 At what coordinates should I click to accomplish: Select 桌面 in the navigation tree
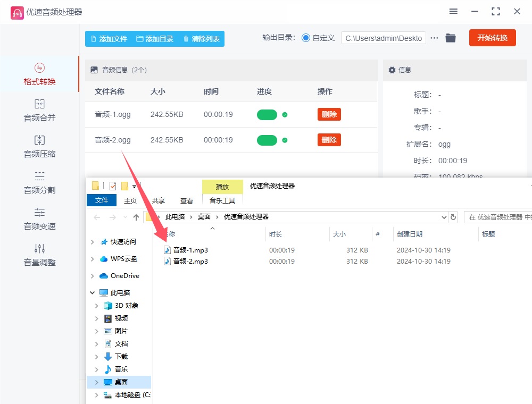pos(119,382)
